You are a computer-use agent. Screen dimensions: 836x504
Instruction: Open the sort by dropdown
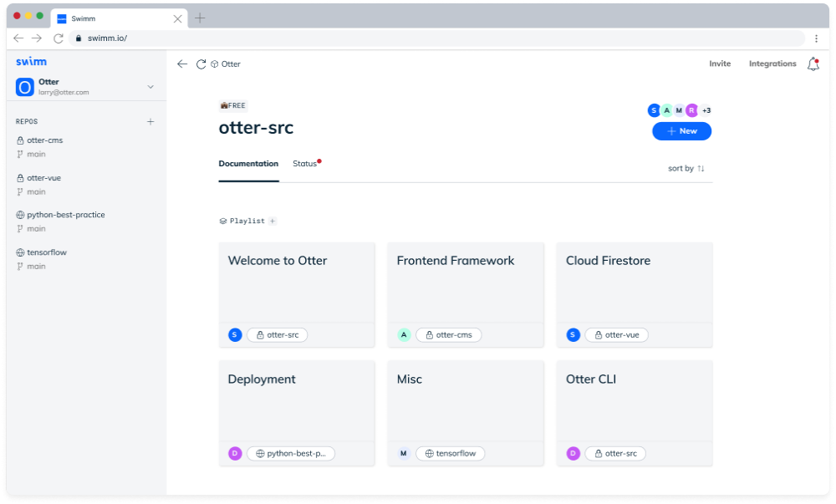click(x=686, y=169)
